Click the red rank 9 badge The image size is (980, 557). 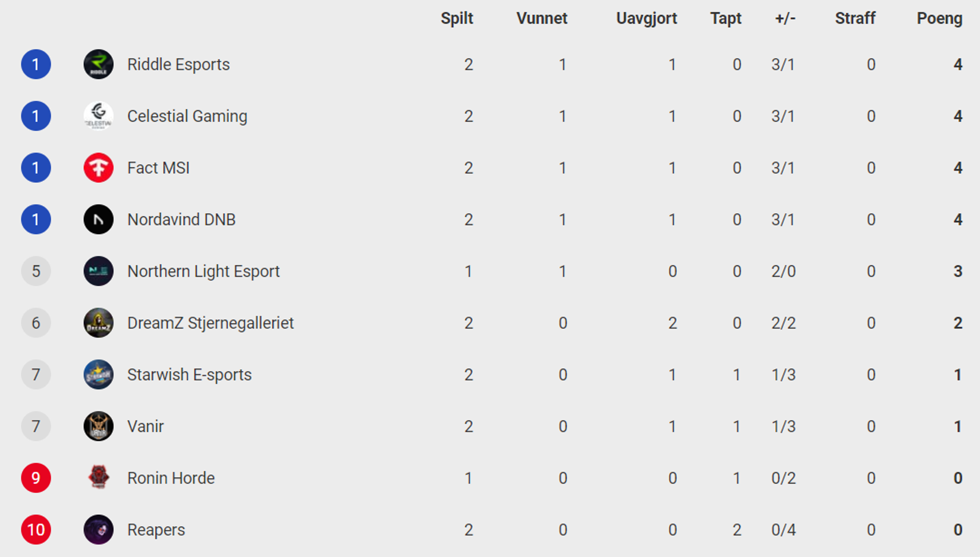click(36, 478)
